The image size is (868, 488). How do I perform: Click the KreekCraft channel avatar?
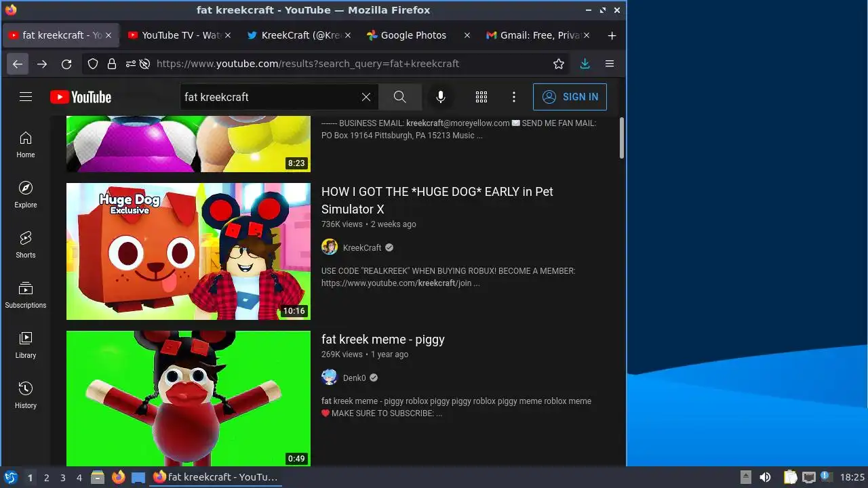pyautogui.click(x=330, y=247)
